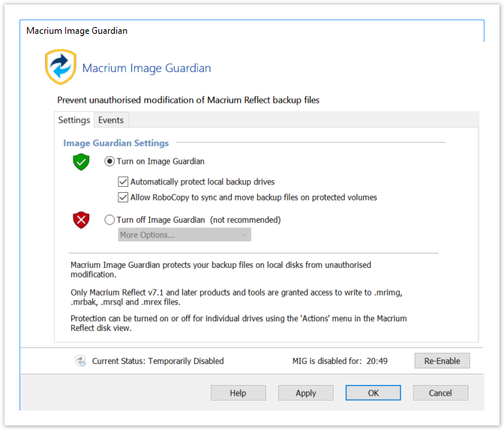
Task: Click the Macrium Image Guardian blue title heading
Action: 146,68
